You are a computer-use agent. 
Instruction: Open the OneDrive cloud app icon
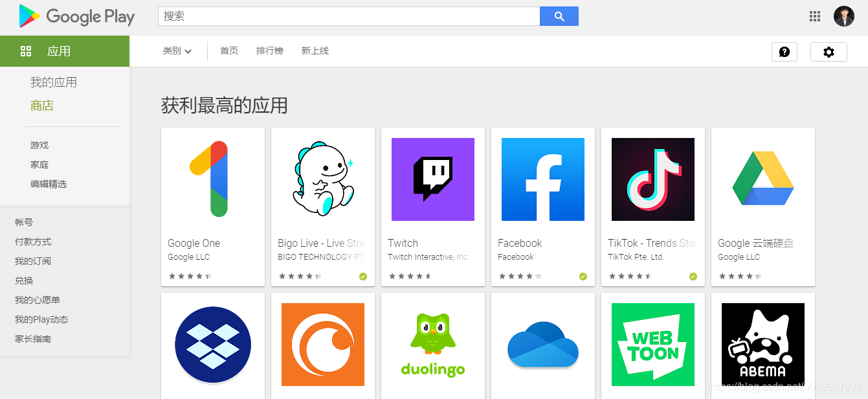543,345
